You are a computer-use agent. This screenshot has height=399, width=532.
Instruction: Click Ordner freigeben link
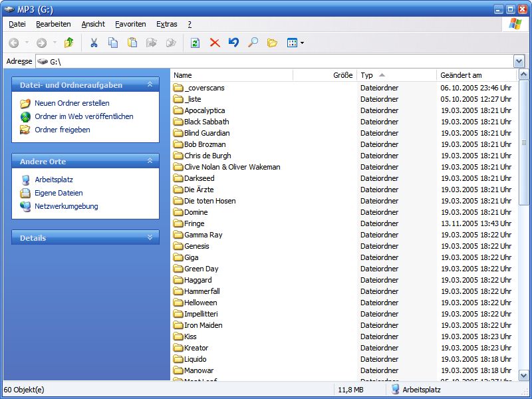click(x=63, y=130)
